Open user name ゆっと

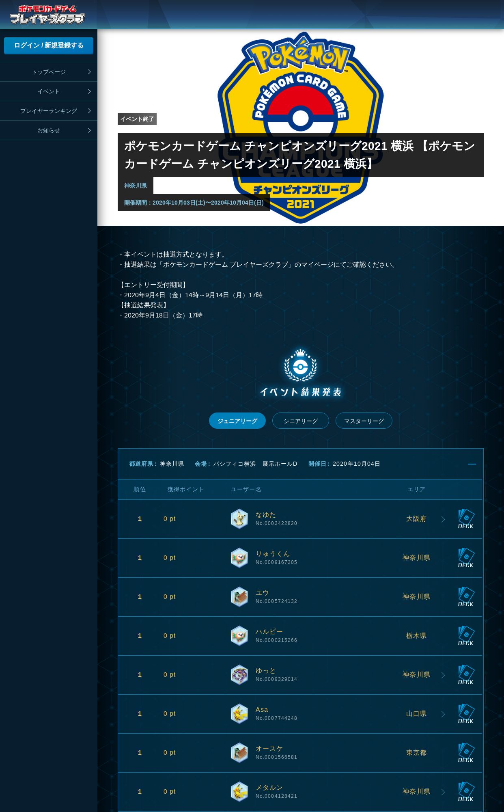pyautogui.click(x=266, y=671)
